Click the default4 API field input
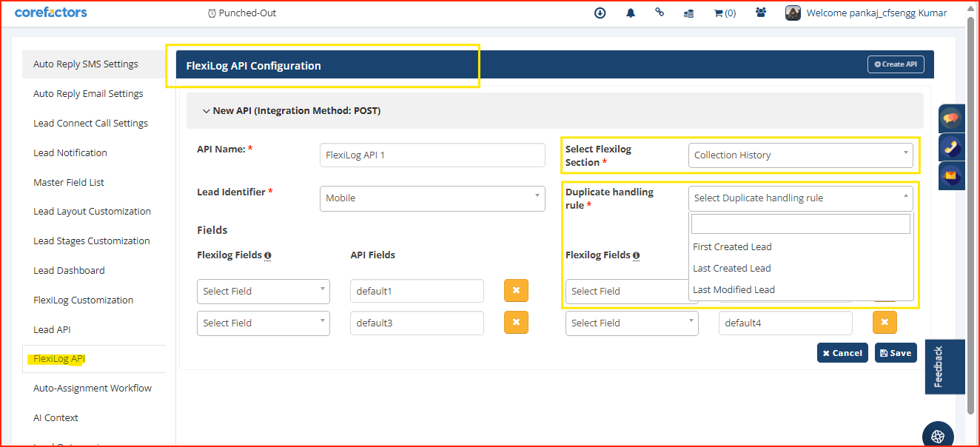980x447 pixels. [785, 323]
